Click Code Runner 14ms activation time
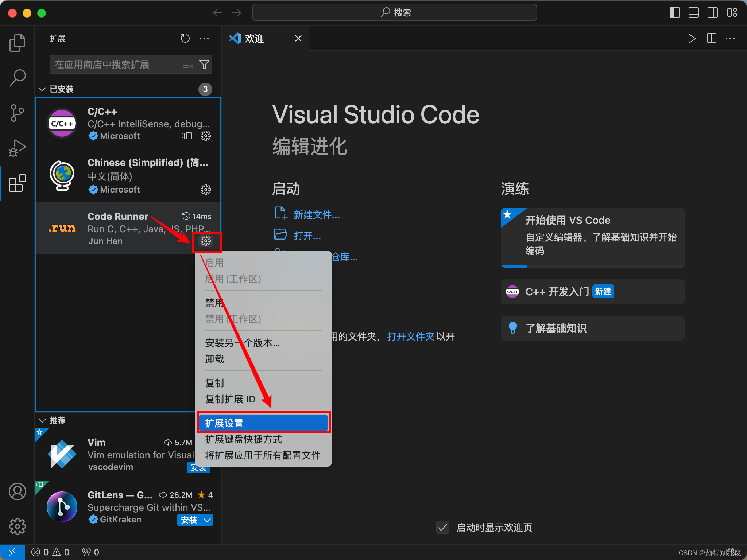The width and height of the screenshot is (747, 560). point(197,216)
